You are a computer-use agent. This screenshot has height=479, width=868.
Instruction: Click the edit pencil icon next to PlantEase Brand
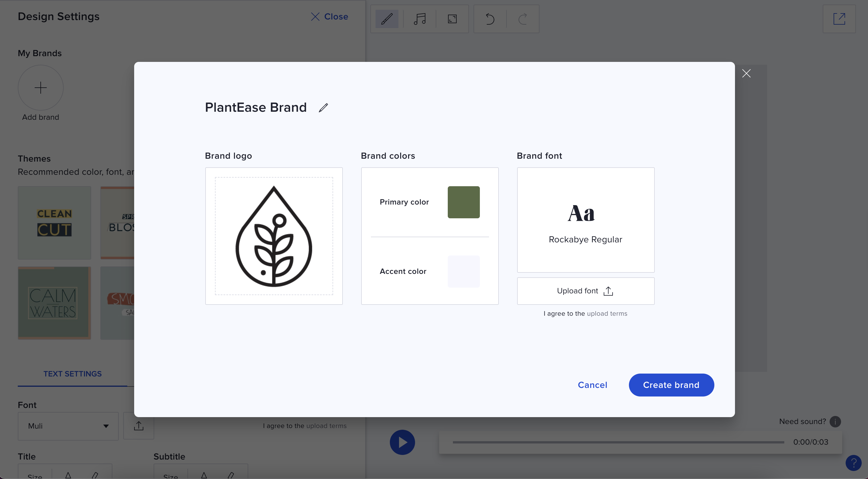[x=323, y=107]
